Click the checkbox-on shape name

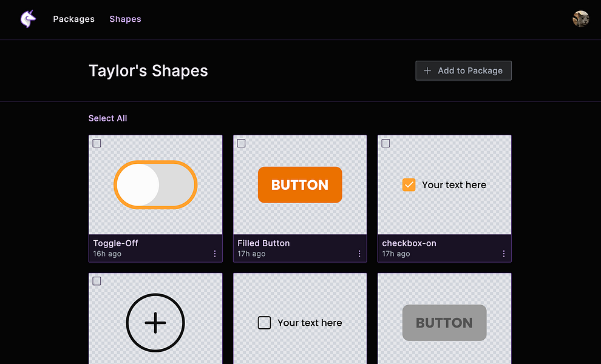point(409,243)
